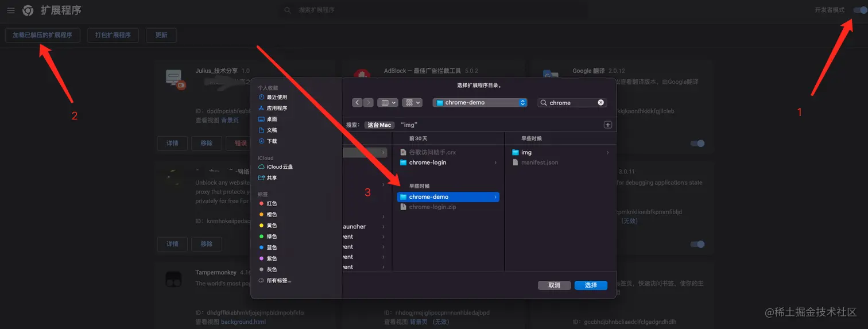The image size is (868, 329).
Task: Focus the dialog's chrome search field
Action: tap(572, 103)
